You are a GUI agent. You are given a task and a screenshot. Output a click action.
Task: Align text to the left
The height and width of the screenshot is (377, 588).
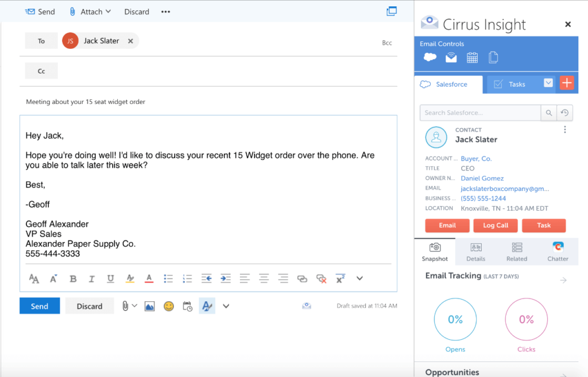245,278
